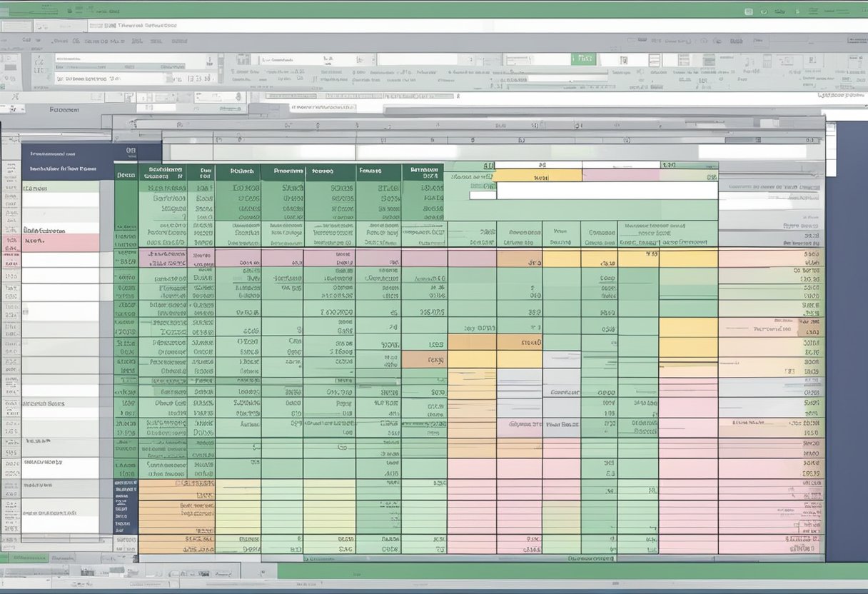Expand the dark navy header of the left panel
Viewport: 868px width, 594px height.
tap(66, 161)
